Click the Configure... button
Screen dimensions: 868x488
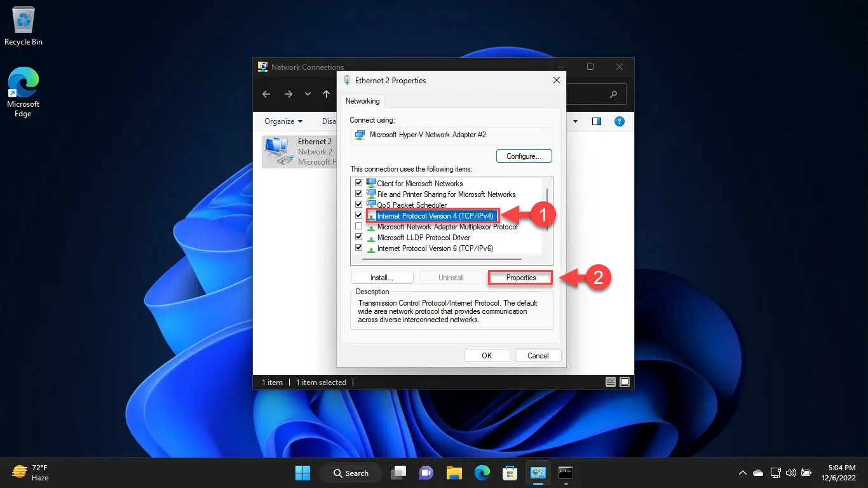(524, 156)
